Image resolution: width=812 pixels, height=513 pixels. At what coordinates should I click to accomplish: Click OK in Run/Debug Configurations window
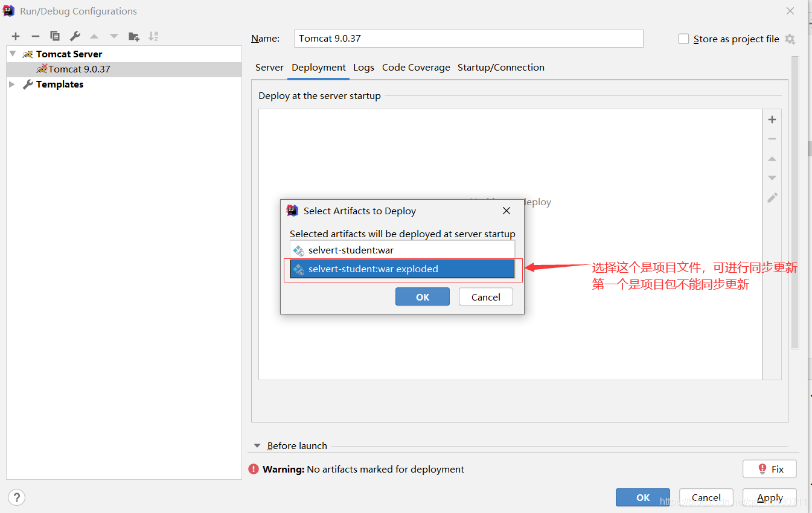point(643,498)
